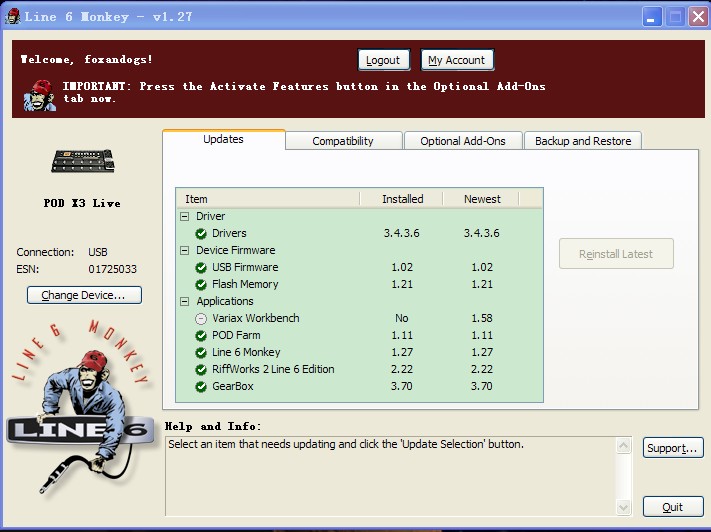Select the GearBox row
The image size is (711, 532).
[359, 387]
